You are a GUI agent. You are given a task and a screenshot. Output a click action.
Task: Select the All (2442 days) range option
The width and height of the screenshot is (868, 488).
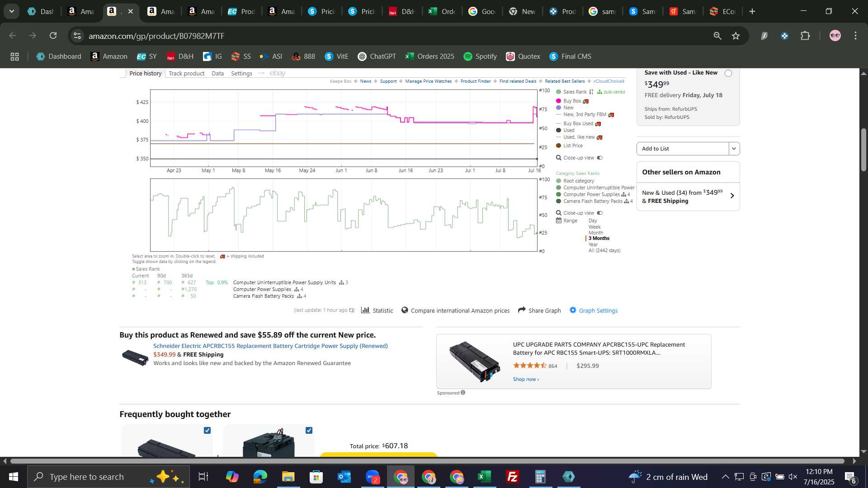604,250
